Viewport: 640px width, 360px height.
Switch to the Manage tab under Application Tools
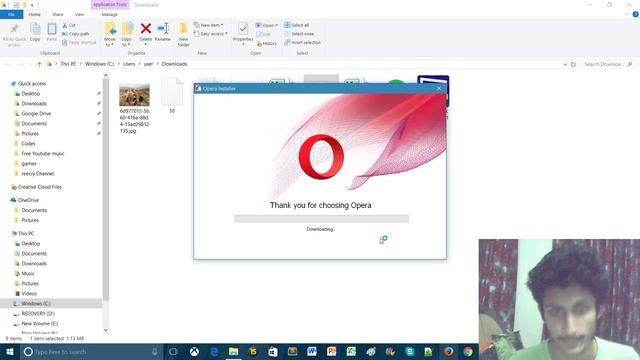(109, 14)
